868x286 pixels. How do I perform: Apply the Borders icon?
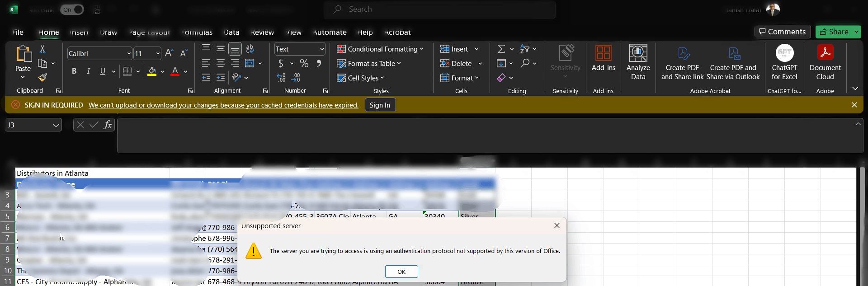coord(127,71)
